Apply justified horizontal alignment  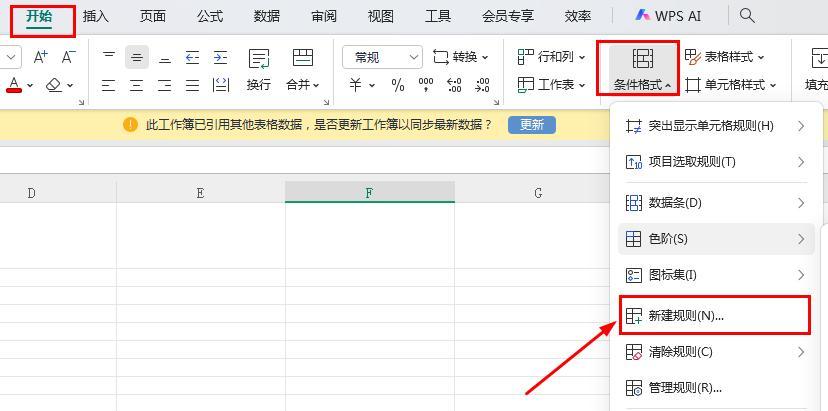point(193,85)
